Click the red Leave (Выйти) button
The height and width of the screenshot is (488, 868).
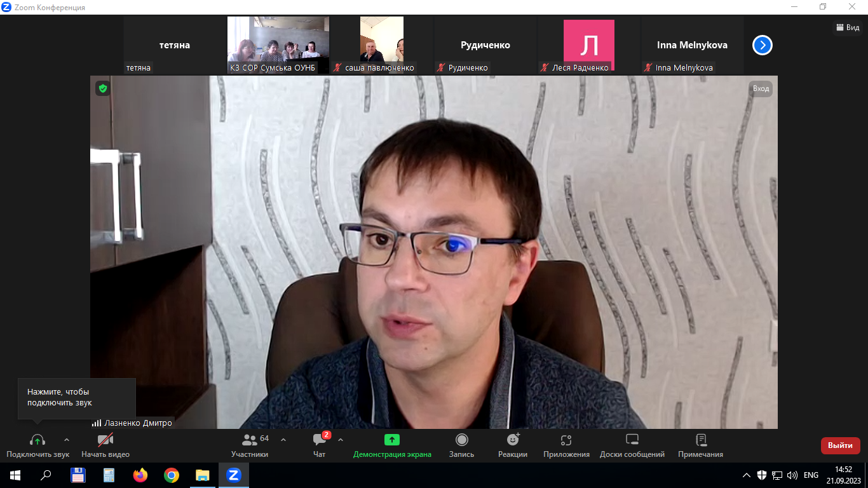840,445
